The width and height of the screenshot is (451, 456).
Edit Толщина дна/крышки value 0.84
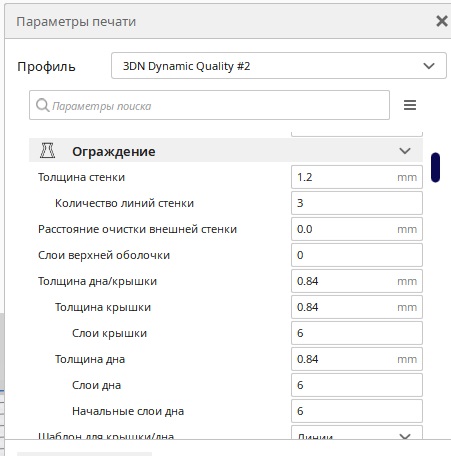point(357,281)
